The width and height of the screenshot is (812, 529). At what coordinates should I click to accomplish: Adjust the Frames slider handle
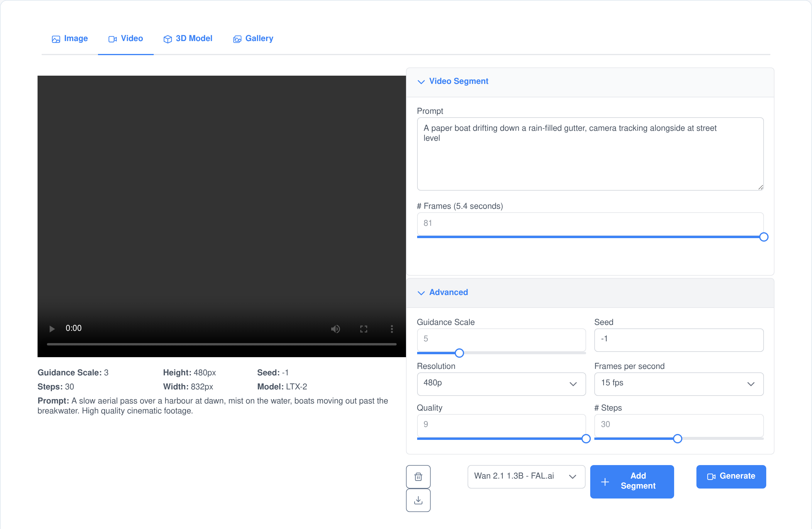tap(764, 237)
